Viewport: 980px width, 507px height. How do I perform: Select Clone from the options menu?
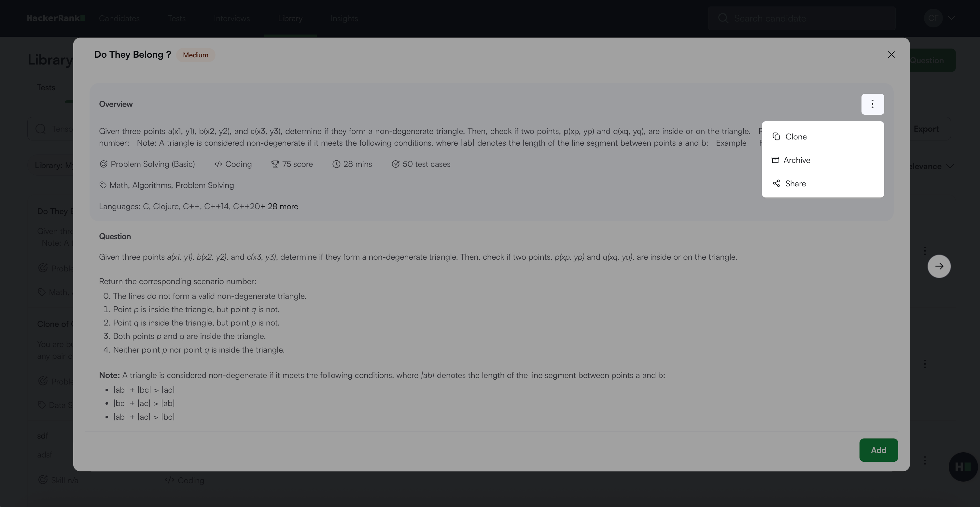click(x=795, y=137)
